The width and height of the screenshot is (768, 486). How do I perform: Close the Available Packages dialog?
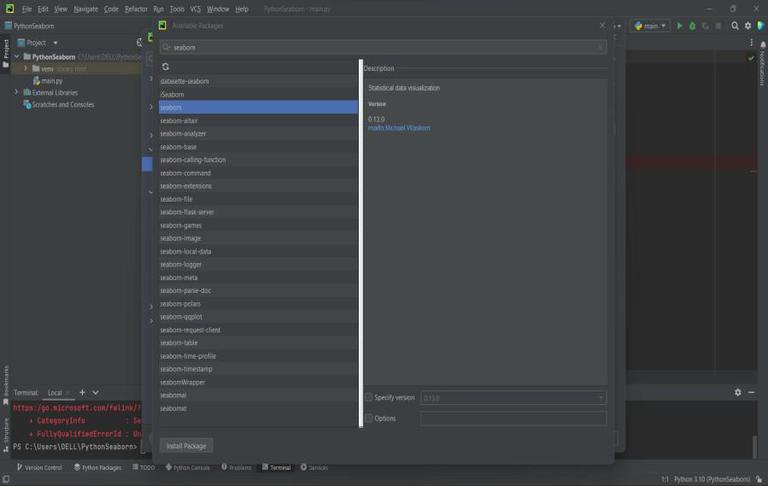tap(602, 25)
